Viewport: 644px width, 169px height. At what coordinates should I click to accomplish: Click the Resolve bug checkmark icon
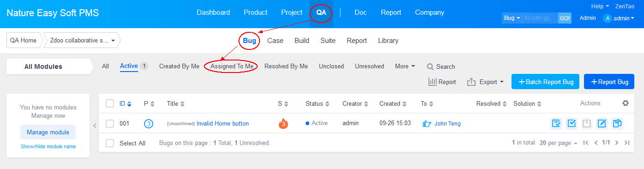572,123
